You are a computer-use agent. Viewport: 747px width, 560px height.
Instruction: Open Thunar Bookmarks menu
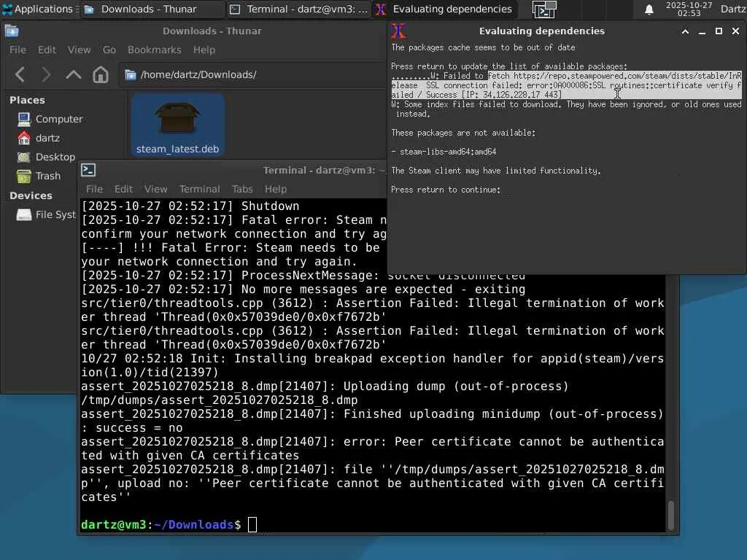pyautogui.click(x=155, y=50)
